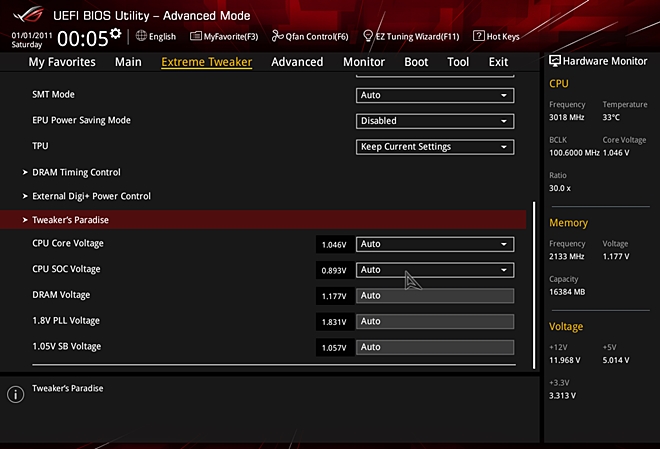Click the 5.014 V +5V reading
The image size is (660, 449).
click(616, 360)
